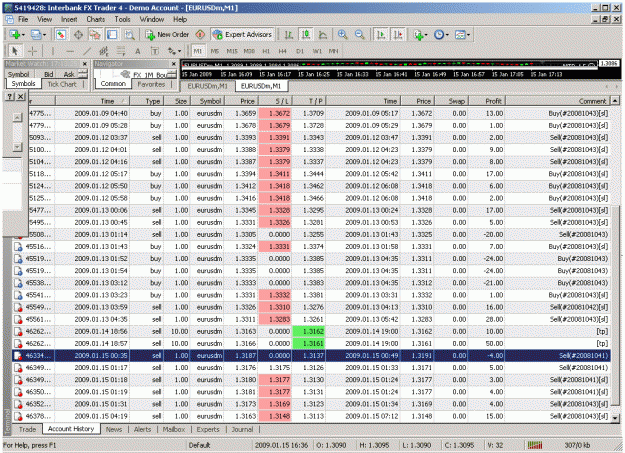
Task: Click the order icon for row 46262 at 18:56
Action: [18, 331]
